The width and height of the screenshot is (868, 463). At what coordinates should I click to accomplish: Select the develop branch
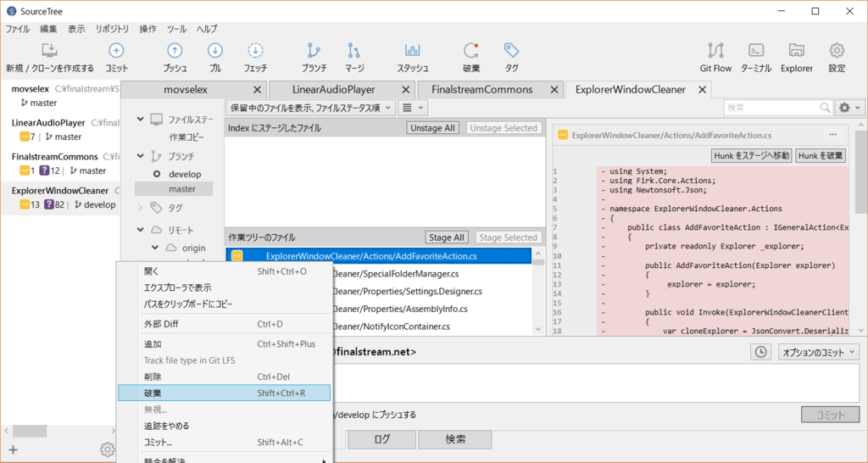click(184, 174)
